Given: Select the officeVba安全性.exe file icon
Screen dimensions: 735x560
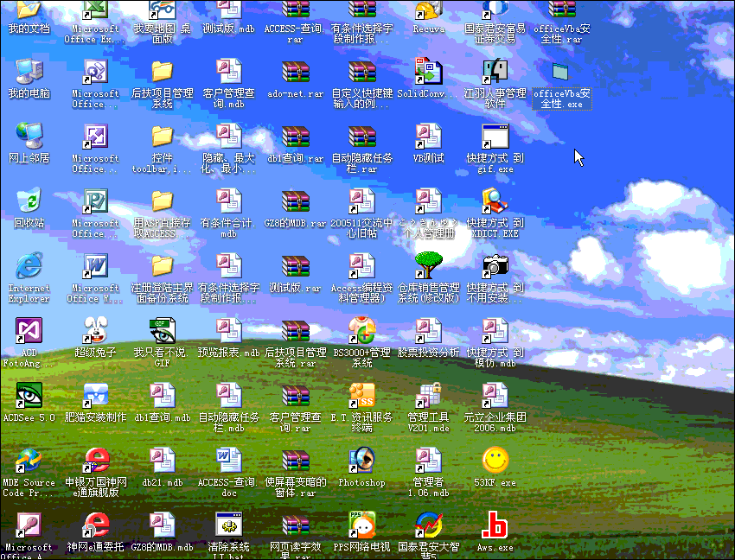Looking at the screenshot, I should pyautogui.click(x=561, y=73).
